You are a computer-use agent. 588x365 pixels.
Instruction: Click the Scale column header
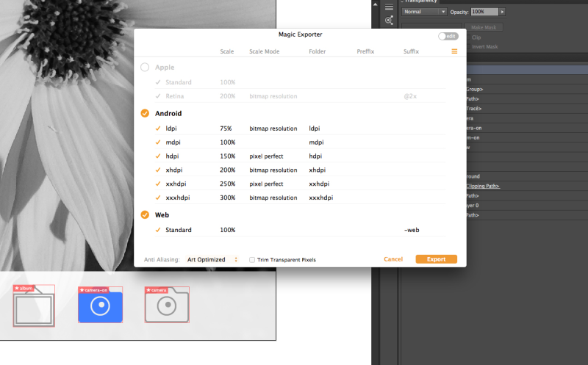click(227, 51)
